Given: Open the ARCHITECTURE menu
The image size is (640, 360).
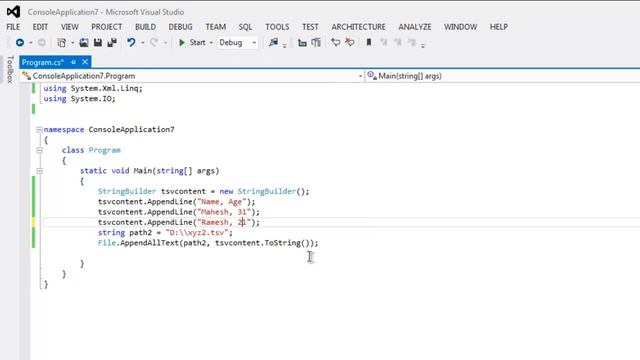Looking at the screenshot, I should click(x=358, y=27).
